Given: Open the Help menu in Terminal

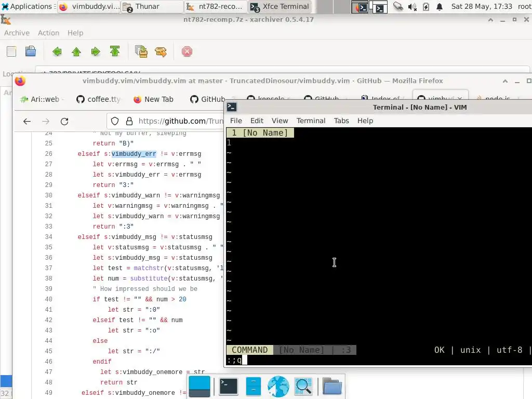Looking at the screenshot, I should [365, 121].
